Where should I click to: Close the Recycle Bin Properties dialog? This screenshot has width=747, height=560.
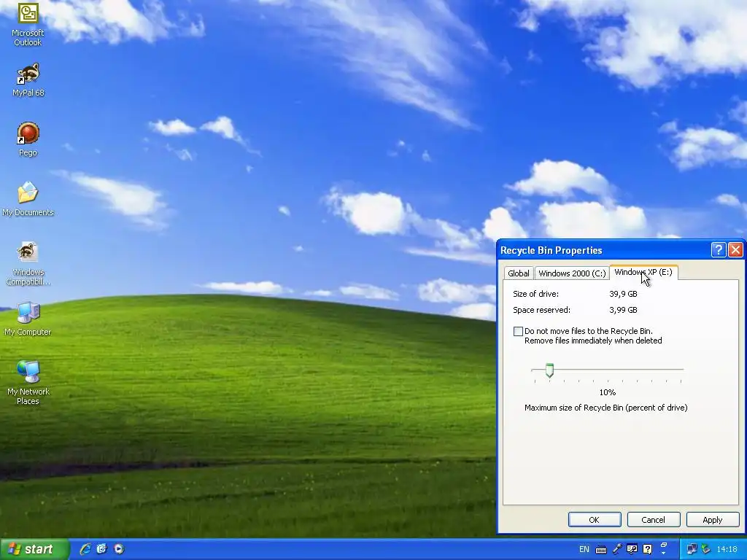[x=735, y=249]
